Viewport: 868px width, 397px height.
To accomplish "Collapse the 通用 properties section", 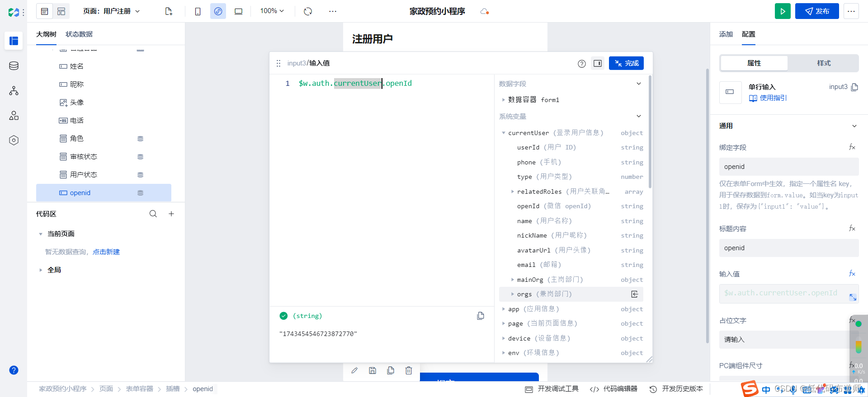I will click(x=854, y=126).
